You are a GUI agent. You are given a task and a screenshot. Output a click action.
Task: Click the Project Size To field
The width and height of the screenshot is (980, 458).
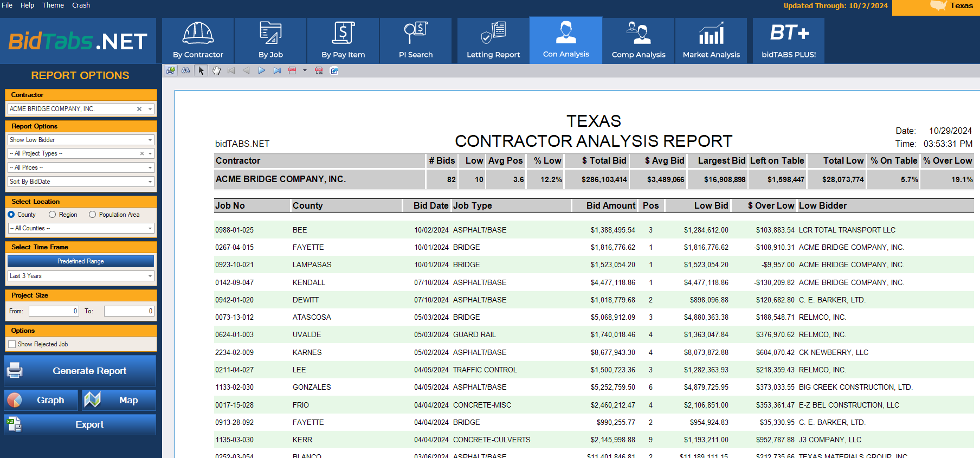click(x=129, y=311)
